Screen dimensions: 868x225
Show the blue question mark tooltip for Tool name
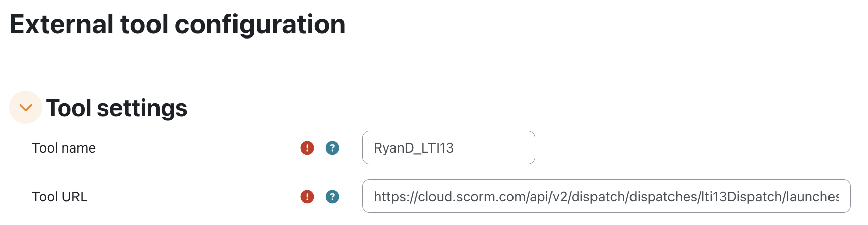(332, 148)
